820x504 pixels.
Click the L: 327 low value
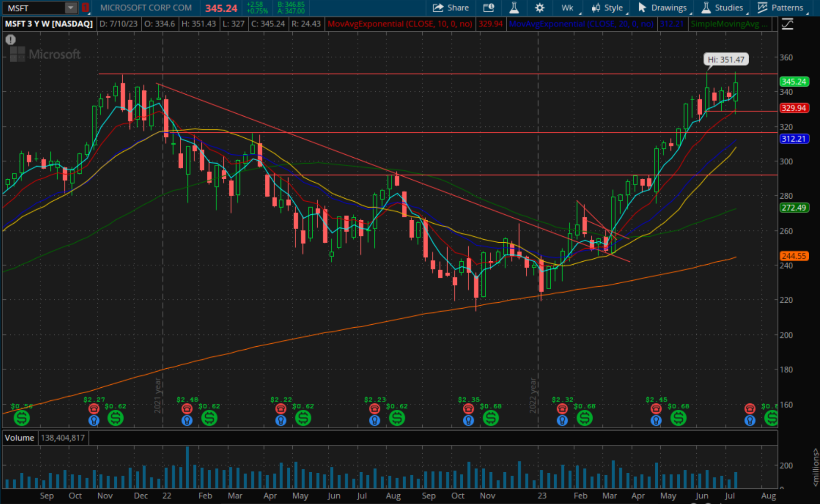(x=234, y=23)
